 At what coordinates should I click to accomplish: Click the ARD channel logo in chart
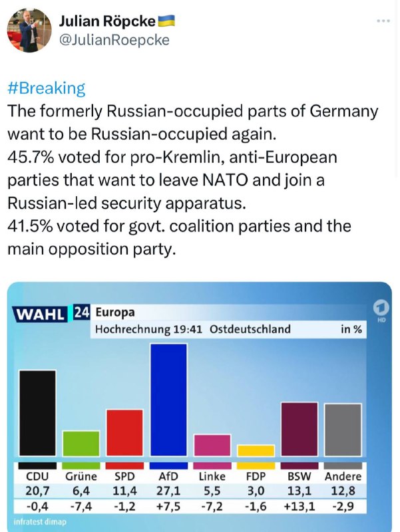(381, 311)
